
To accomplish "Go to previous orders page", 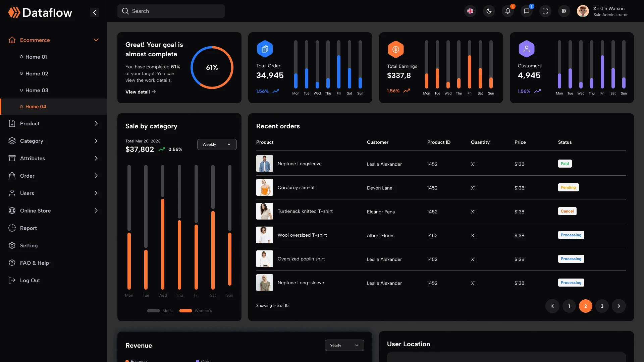I will tap(552, 306).
